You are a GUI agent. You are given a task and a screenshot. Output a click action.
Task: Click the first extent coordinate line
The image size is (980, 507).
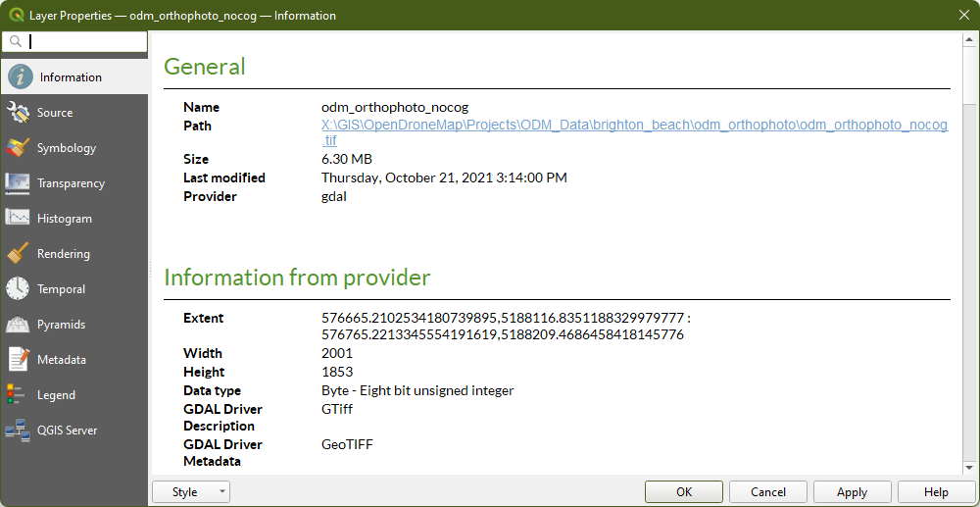[x=507, y=318]
